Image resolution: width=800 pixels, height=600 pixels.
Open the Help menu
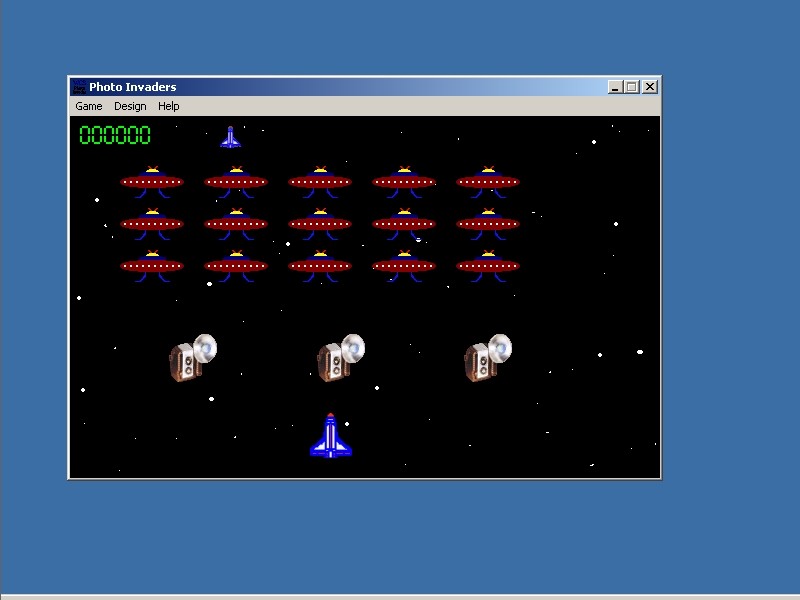pos(168,106)
